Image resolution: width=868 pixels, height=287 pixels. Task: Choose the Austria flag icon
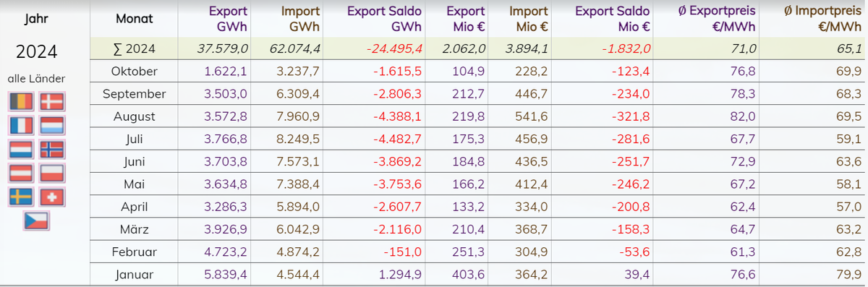coord(21,173)
